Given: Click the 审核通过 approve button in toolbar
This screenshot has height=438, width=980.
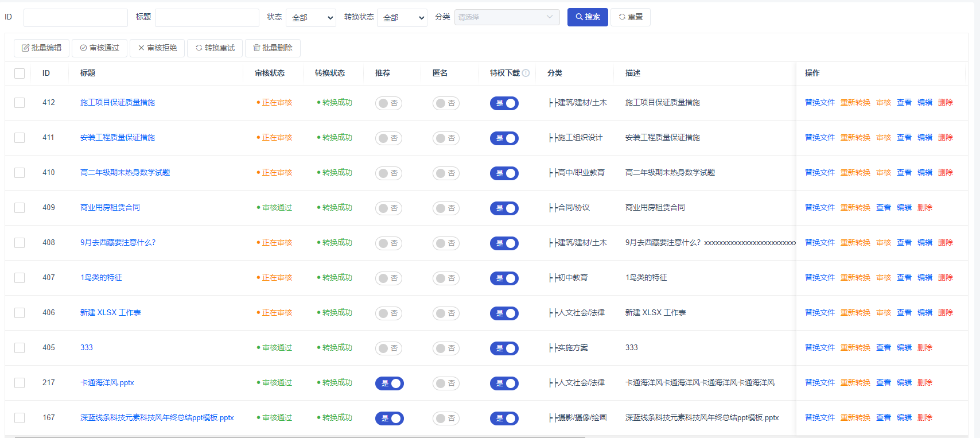Looking at the screenshot, I should (x=100, y=48).
